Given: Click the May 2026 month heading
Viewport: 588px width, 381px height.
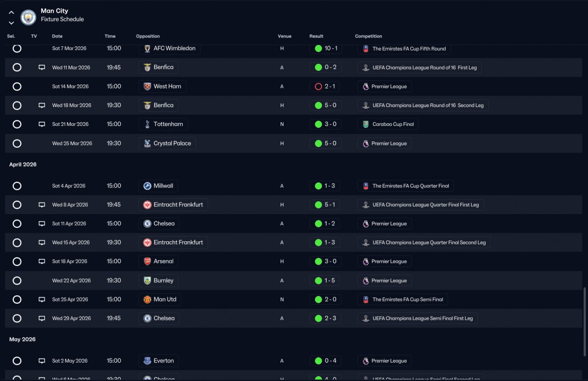Looking at the screenshot, I should point(23,340).
